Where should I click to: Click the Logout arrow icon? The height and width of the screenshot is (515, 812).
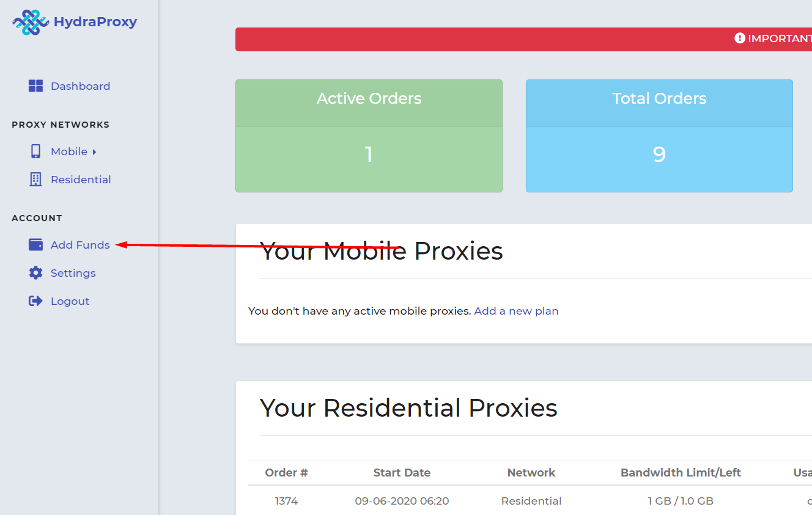point(35,301)
